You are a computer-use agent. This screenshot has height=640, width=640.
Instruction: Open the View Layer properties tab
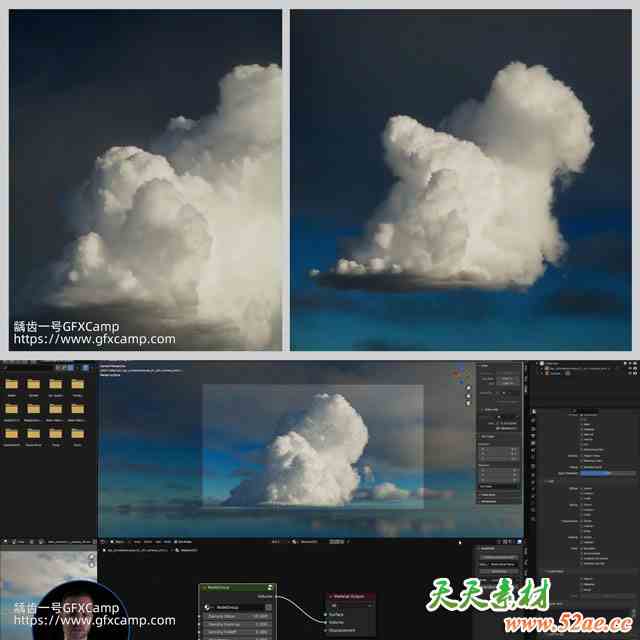pyautogui.click(x=533, y=436)
